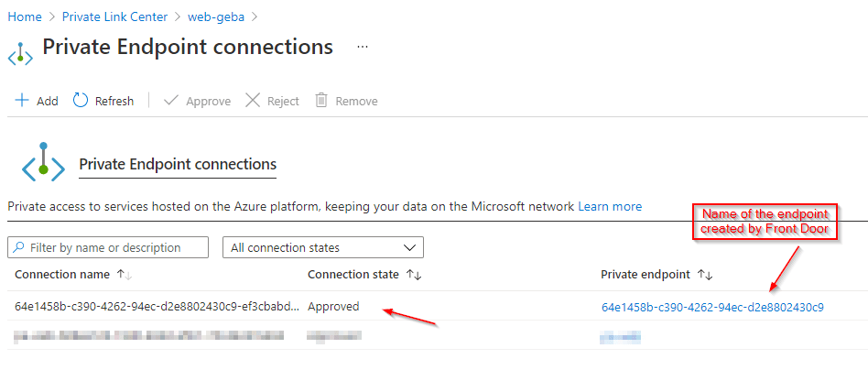Viewport: 868px width, 370px height.
Task: Click the Remove trash can icon
Action: click(x=321, y=101)
